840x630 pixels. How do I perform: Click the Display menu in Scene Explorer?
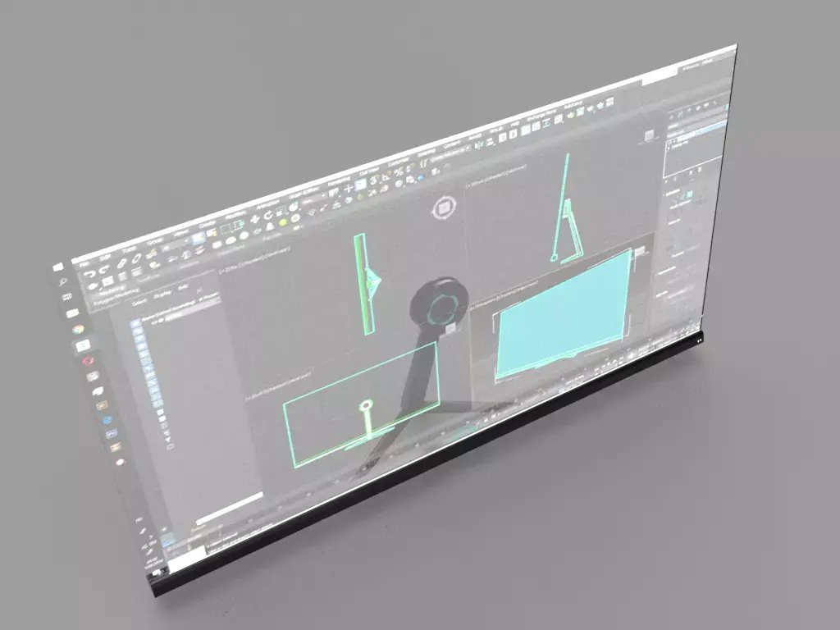click(x=163, y=294)
